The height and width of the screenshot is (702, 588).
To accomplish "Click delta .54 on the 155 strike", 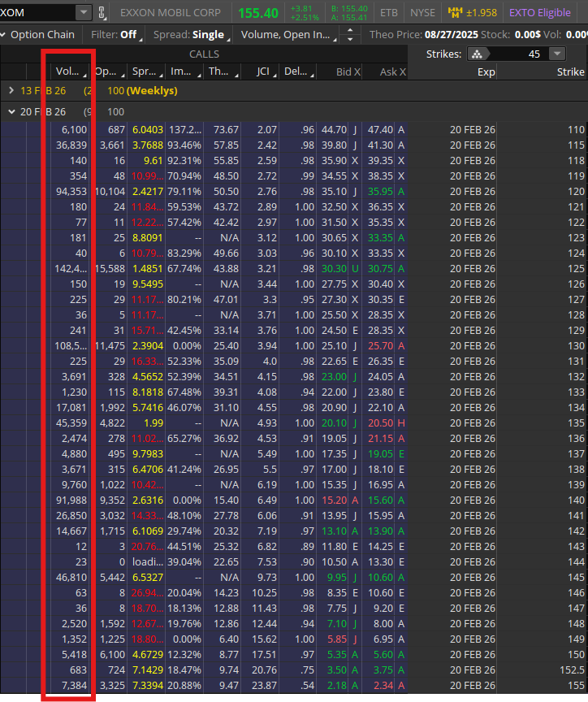I will pos(308,686).
